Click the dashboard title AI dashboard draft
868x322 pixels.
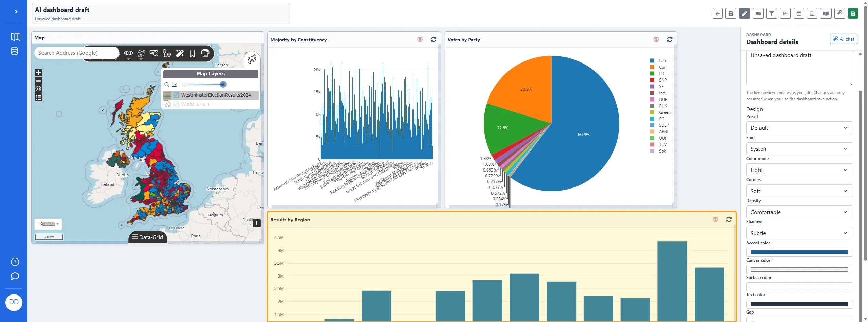(62, 10)
